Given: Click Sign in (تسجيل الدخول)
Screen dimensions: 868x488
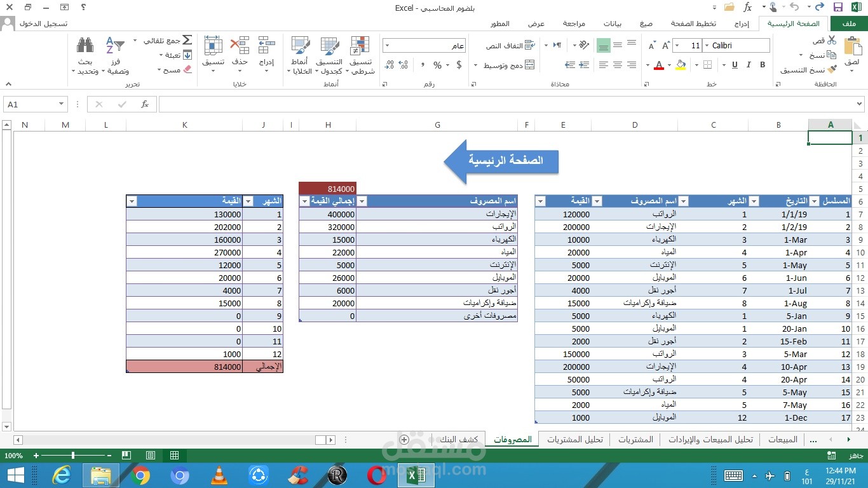Looking at the screenshot, I should (43, 24).
